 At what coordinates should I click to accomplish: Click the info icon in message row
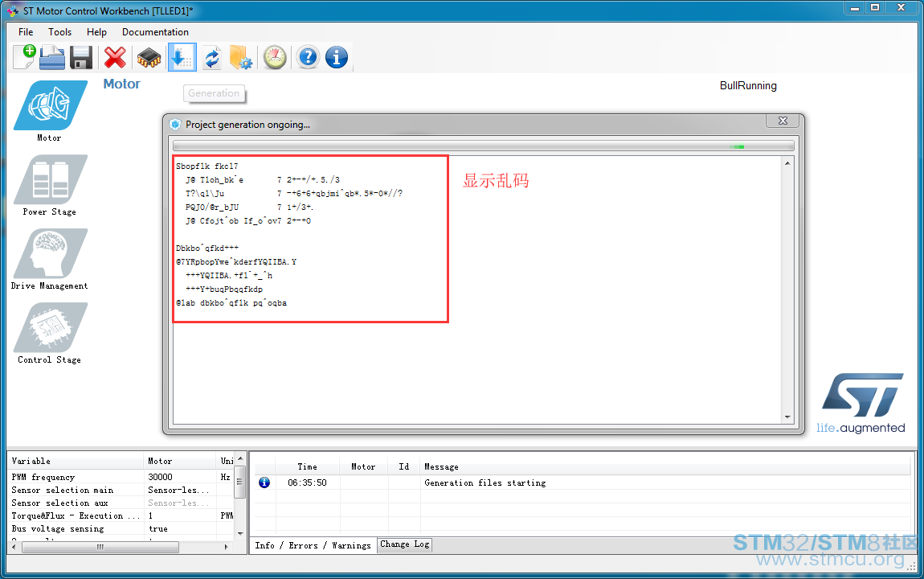pyautogui.click(x=264, y=482)
